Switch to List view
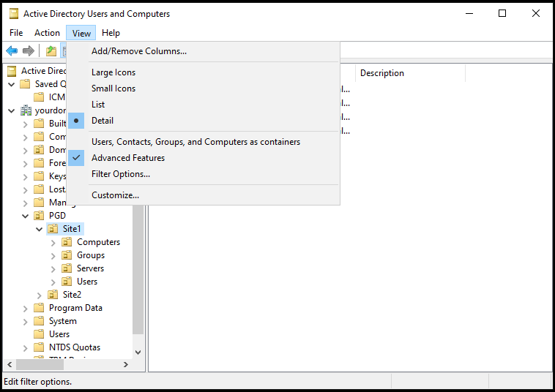Screen dimensions: 555x392 point(203,105)
